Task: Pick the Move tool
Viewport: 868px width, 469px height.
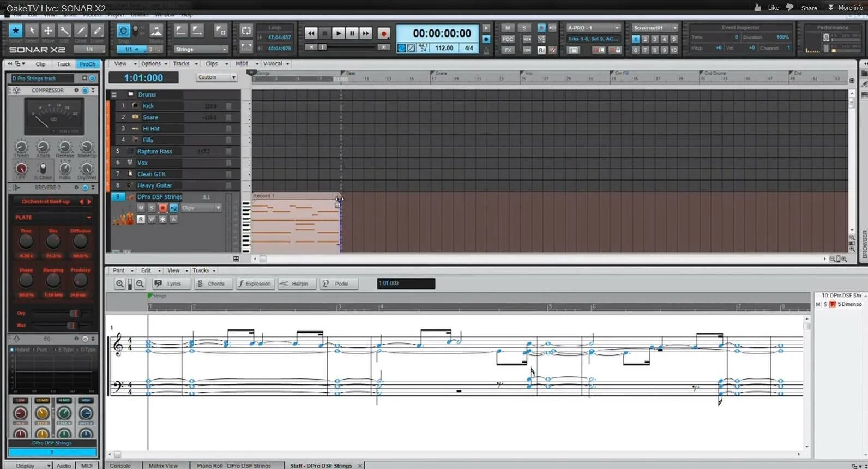Action: tap(48, 31)
